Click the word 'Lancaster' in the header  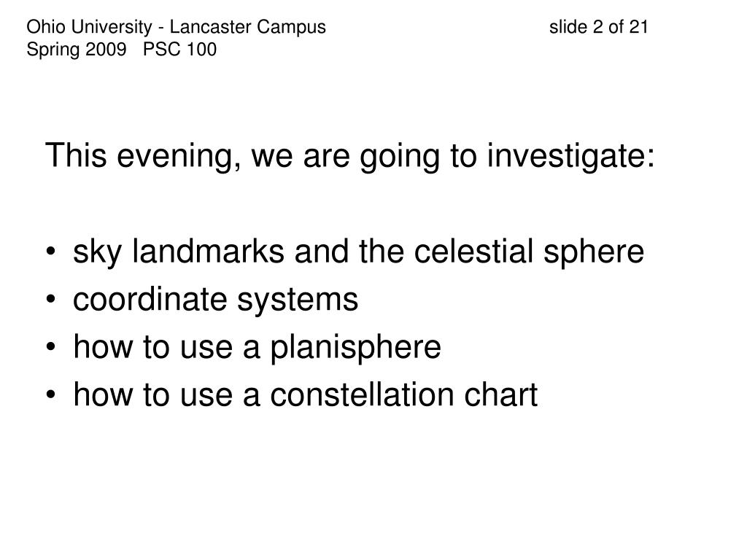coord(208,27)
